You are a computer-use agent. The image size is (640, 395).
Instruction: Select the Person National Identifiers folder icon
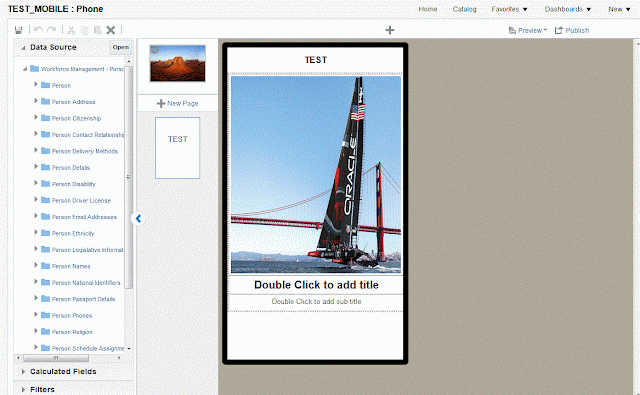tap(45, 282)
